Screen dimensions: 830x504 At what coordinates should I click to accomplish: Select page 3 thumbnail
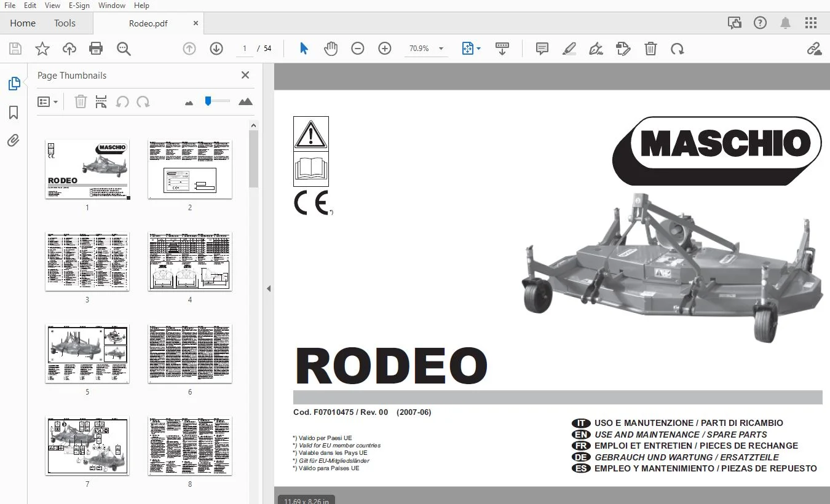87,261
